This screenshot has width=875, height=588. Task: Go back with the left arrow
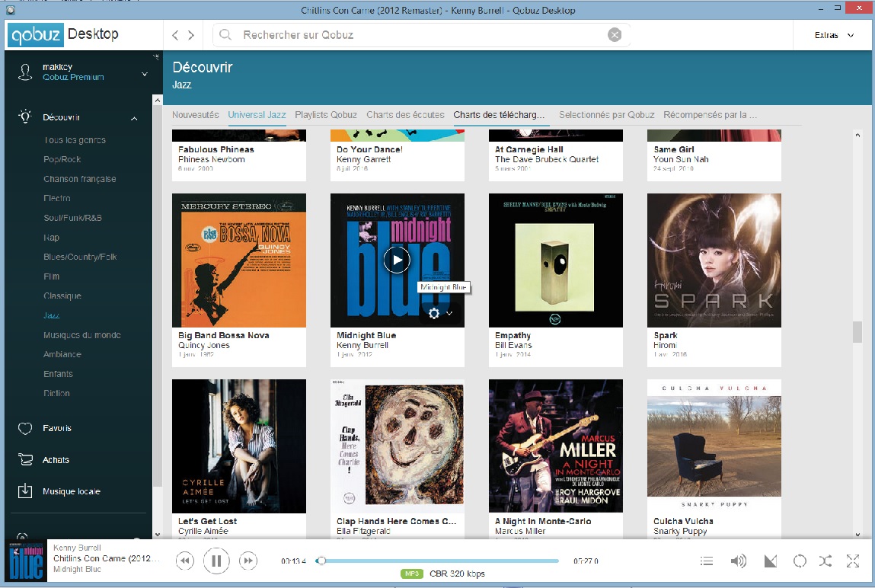pos(175,35)
